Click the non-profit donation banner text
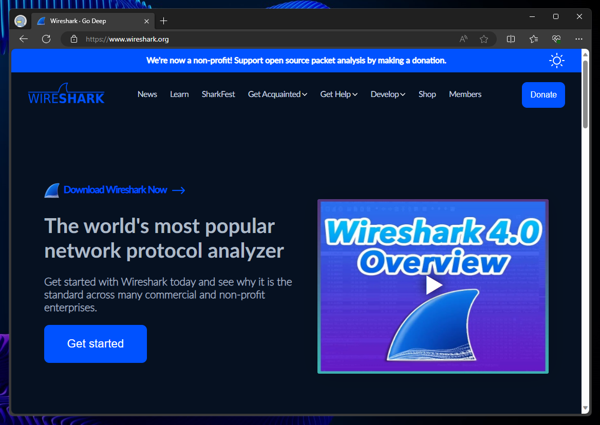This screenshot has width=600, height=425. tap(296, 60)
